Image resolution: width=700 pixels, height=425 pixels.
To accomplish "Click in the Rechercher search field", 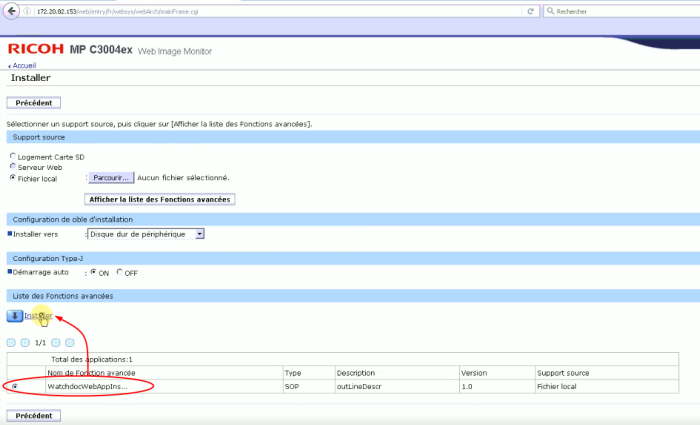I will point(620,10).
